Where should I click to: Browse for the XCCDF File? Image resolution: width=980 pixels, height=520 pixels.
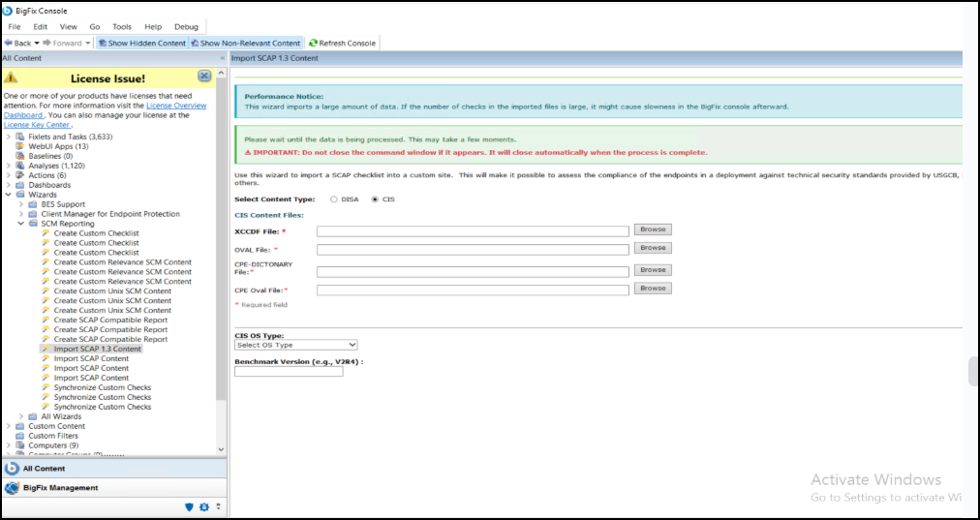[653, 229]
